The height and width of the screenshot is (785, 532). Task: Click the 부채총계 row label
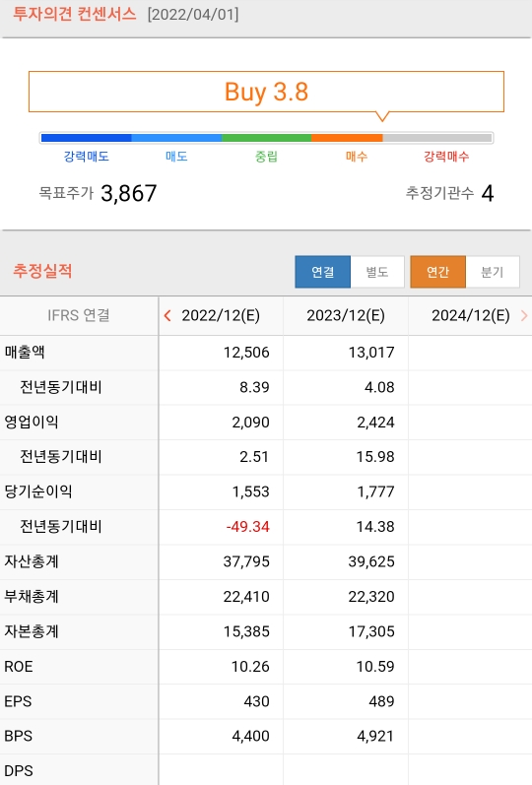32,596
